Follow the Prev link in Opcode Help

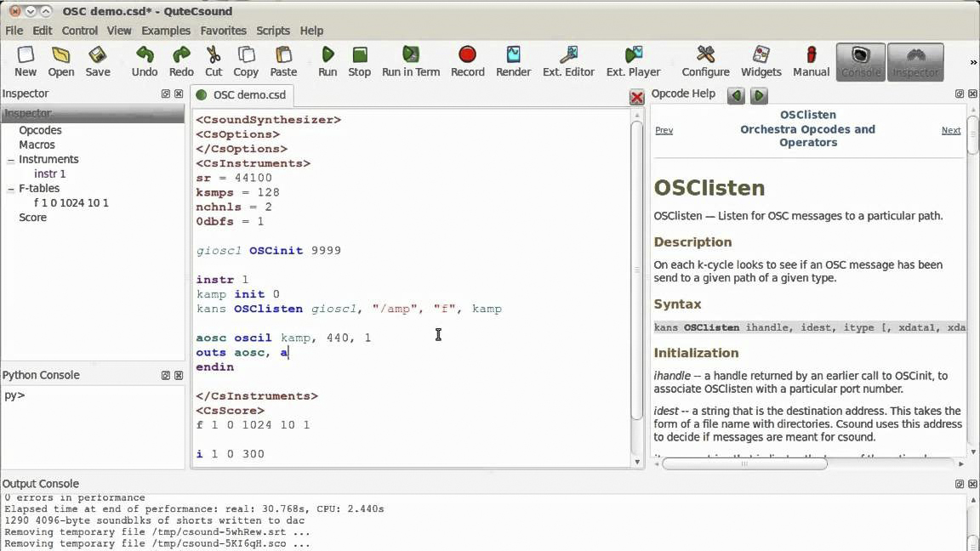point(664,131)
